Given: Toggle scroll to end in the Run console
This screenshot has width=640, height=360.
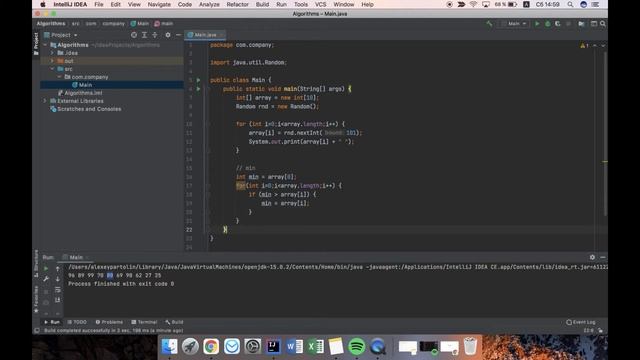Looking at the screenshot, I should (58, 300).
